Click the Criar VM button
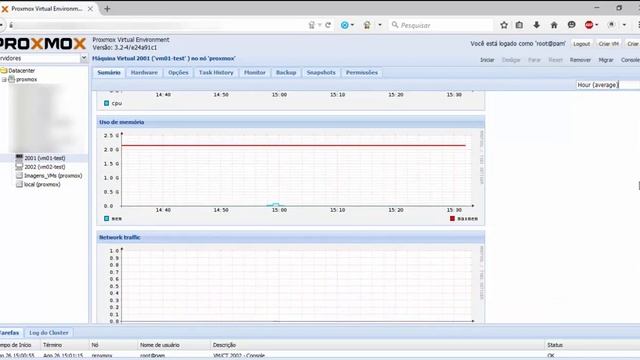The image size is (640, 360). [x=609, y=44]
